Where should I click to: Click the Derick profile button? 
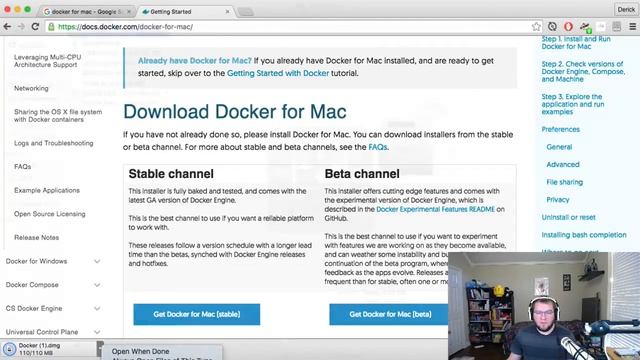(x=626, y=9)
